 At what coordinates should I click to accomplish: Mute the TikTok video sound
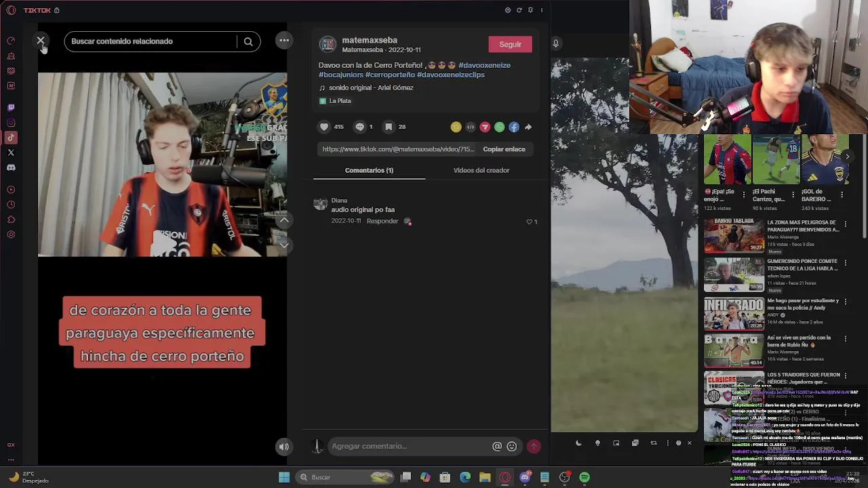[284, 446]
